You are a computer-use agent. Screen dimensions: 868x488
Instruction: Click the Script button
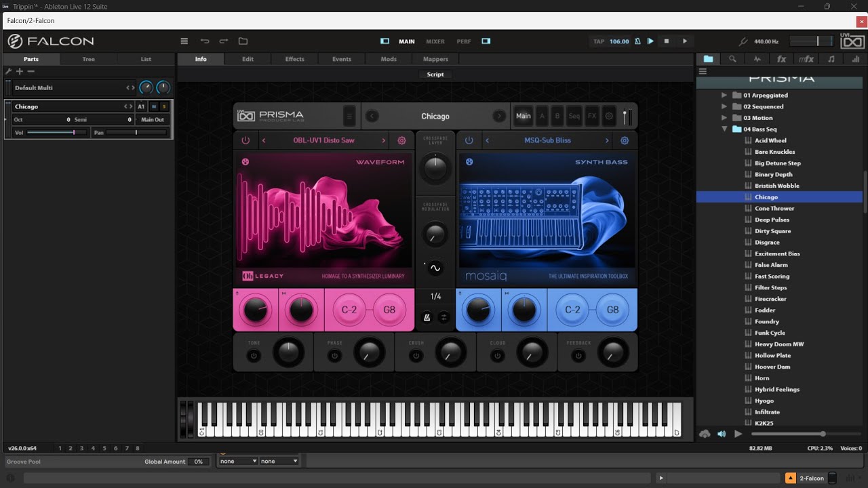435,75
